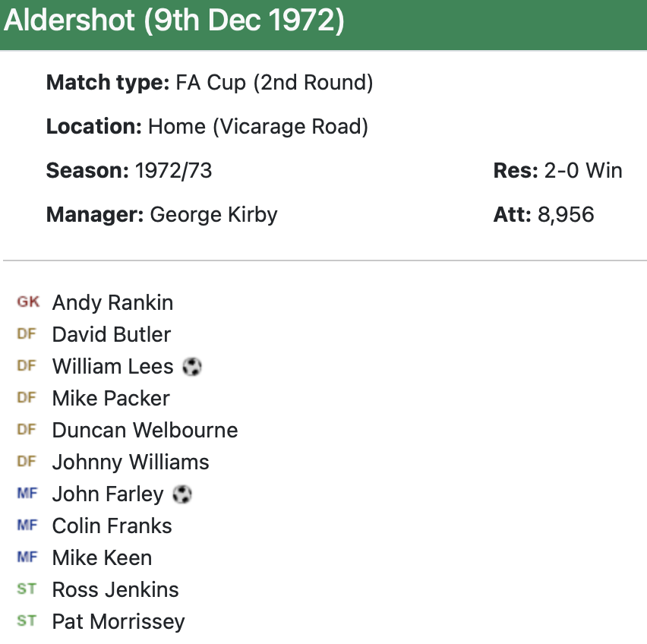Click the goal ball icon beside John Farley
This screenshot has width=647, height=644.
pos(182,494)
